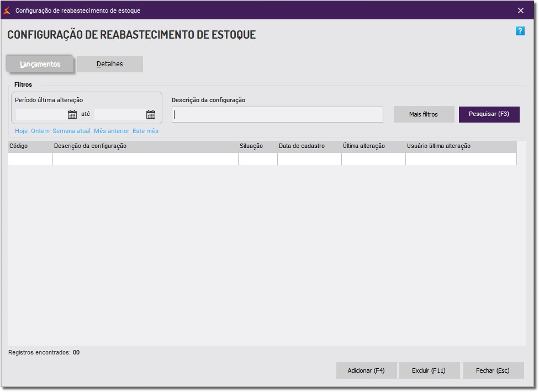Image resolution: width=539 pixels, height=392 pixels.
Task: Click the 'Registros encontrados: 00' status text
Action: coord(44,352)
